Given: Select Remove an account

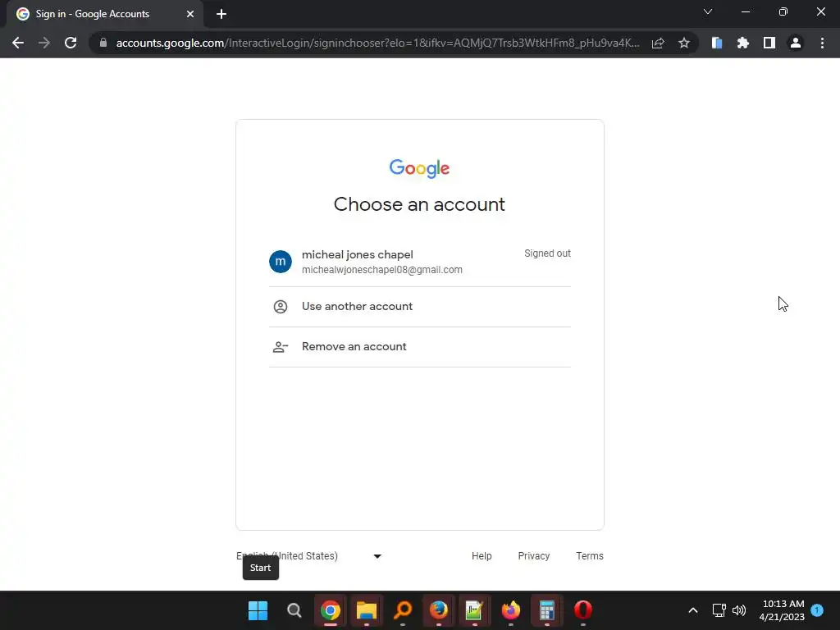Looking at the screenshot, I should coord(419,347).
